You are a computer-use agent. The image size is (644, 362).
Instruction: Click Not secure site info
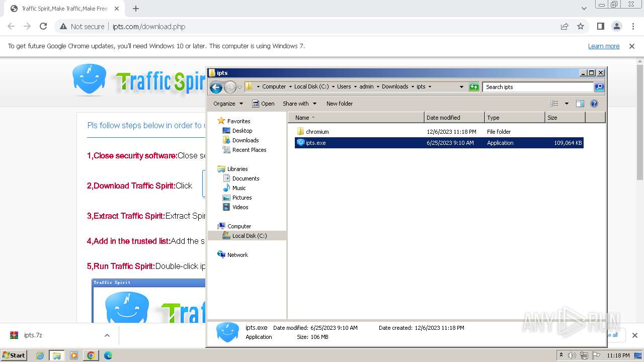point(82,26)
